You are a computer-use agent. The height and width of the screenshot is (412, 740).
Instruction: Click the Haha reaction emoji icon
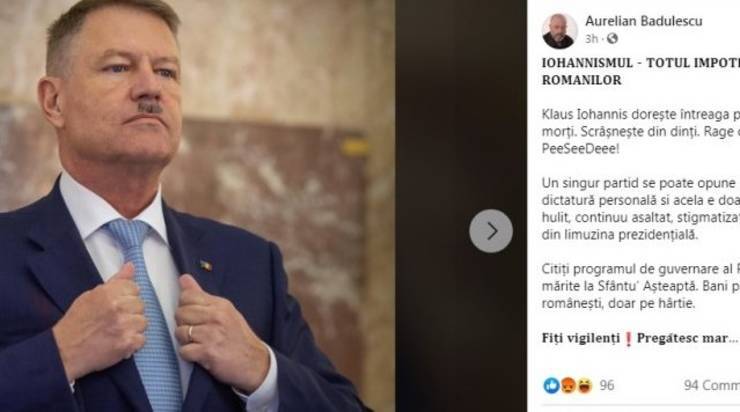[584, 386]
